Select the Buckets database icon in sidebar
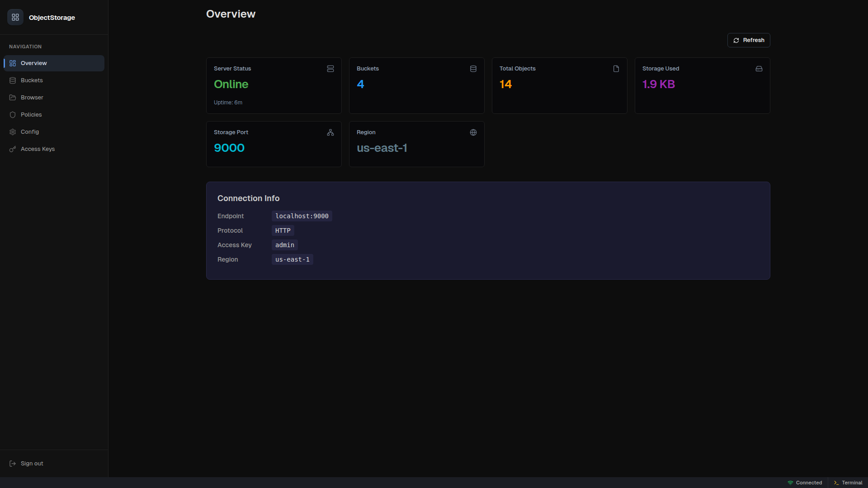Image resolution: width=868 pixels, height=488 pixels. 13,80
